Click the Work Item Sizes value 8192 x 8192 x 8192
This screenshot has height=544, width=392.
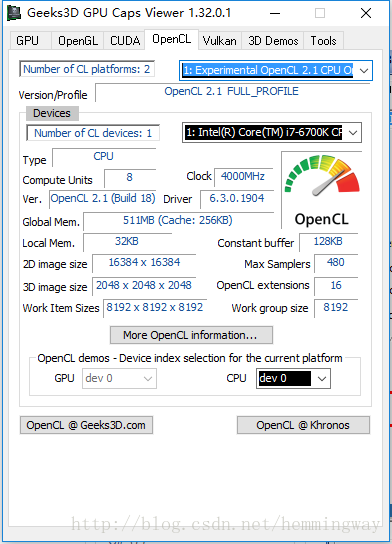click(x=155, y=308)
